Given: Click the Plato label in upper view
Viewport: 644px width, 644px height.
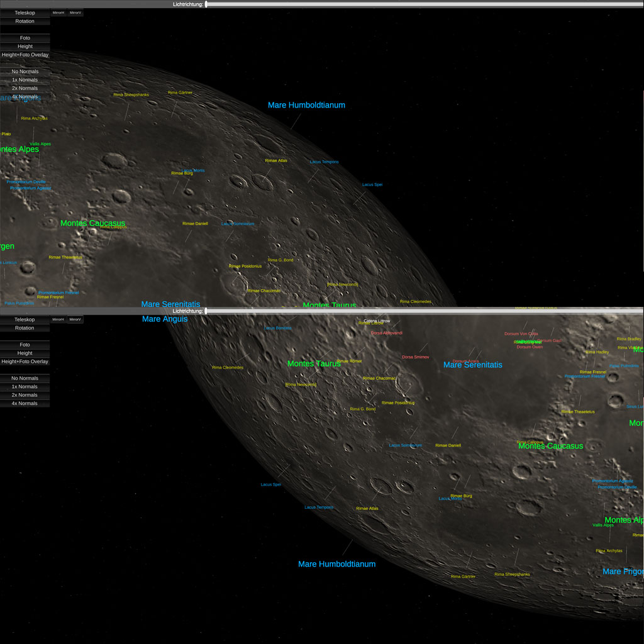Looking at the screenshot, I should click(x=6, y=134).
